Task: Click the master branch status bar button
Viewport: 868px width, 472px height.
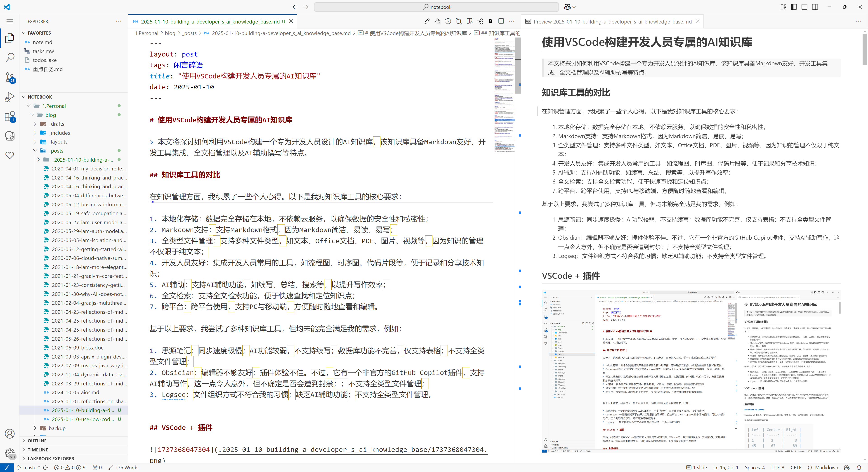Action: [28, 468]
